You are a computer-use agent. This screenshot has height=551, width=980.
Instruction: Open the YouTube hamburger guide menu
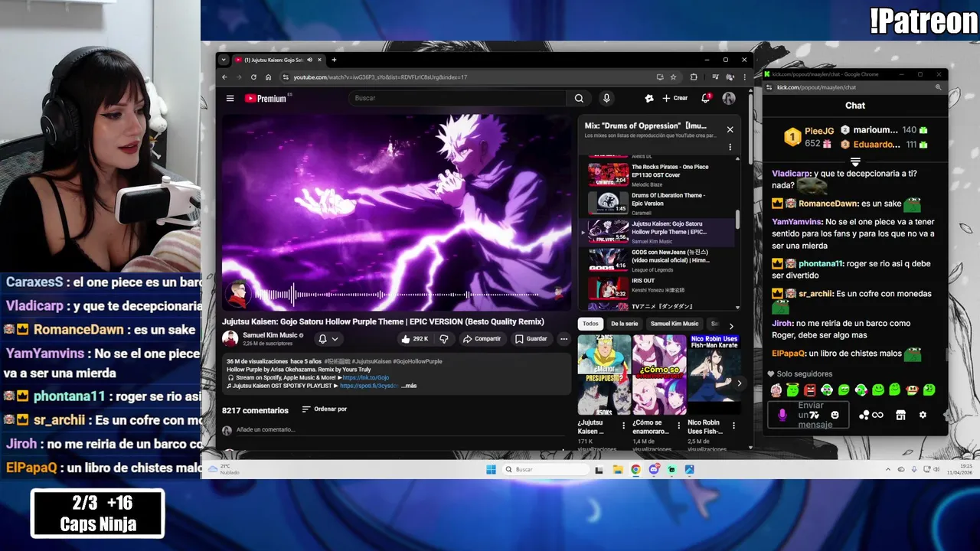230,98
